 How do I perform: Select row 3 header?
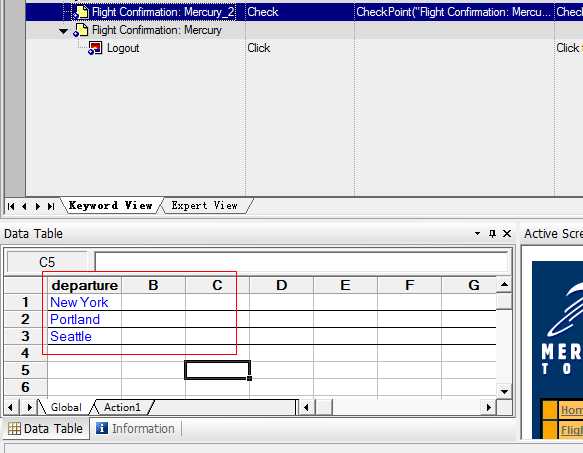[x=25, y=336]
